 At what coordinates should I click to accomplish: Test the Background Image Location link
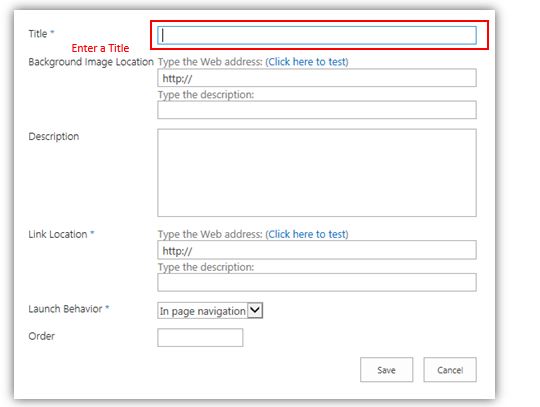point(307,62)
